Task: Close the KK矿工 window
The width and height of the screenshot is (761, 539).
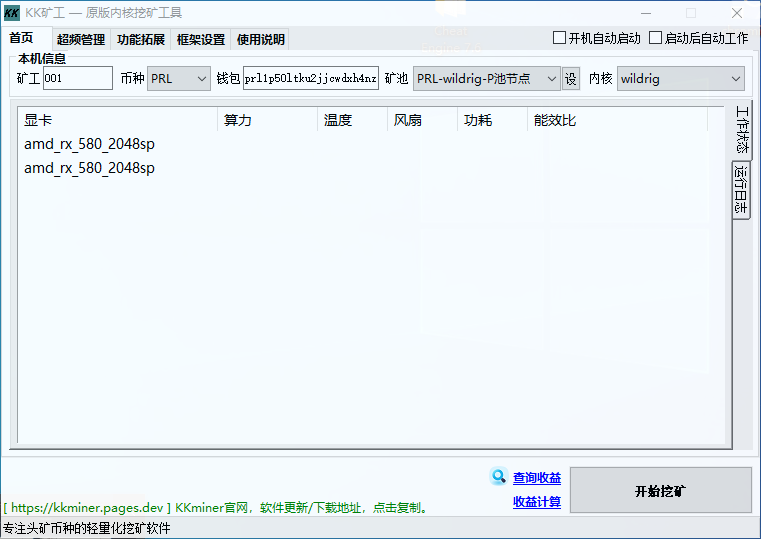Action: pyautogui.click(x=737, y=13)
